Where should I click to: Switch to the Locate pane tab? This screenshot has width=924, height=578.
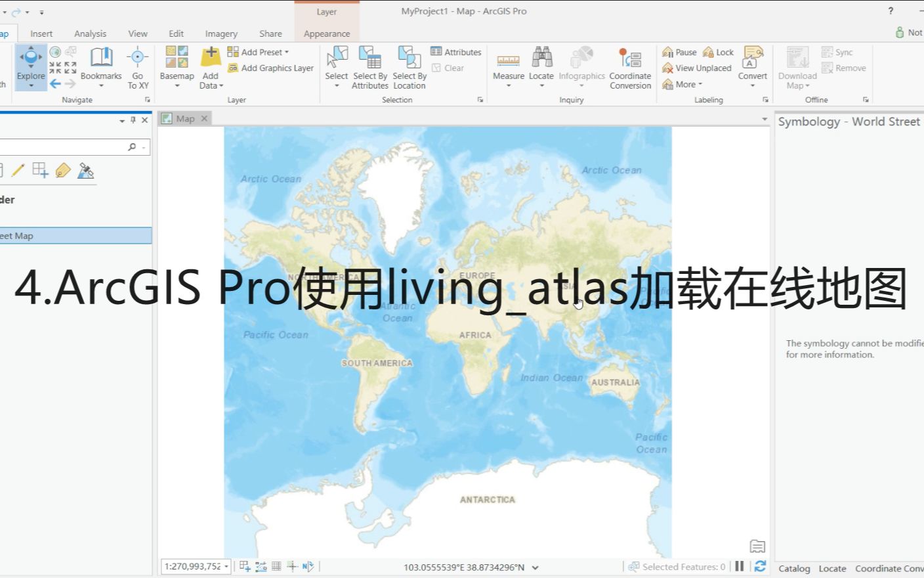pos(832,569)
